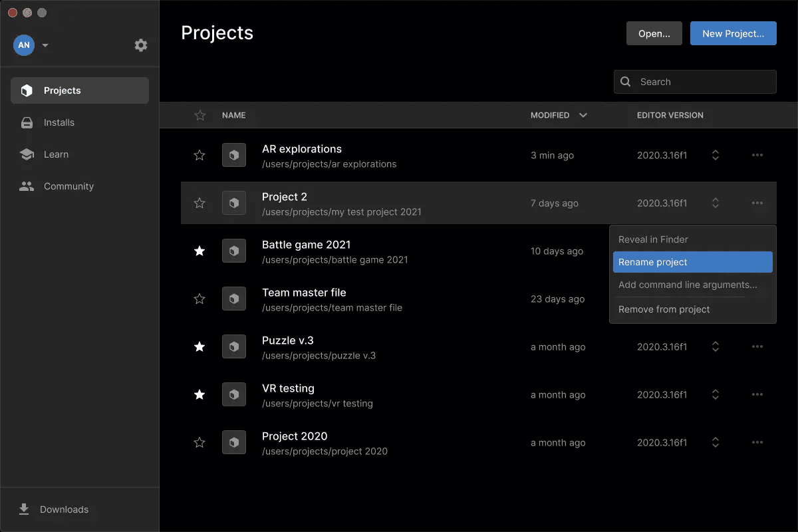Click the New Project button
798x532 pixels.
point(733,33)
